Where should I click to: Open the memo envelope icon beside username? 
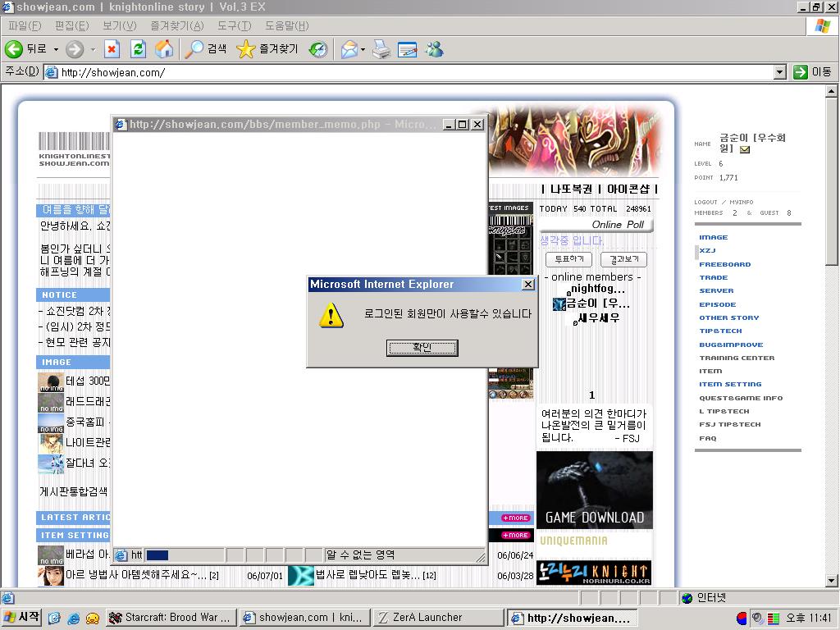coord(745,149)
